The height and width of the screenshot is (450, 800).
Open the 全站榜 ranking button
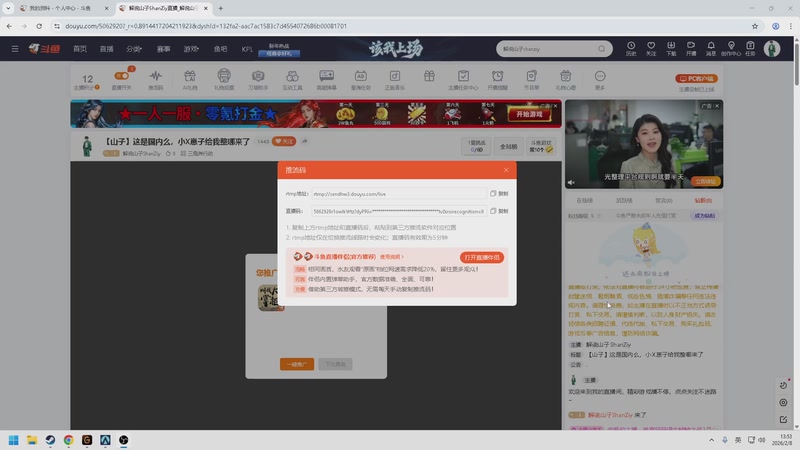coord(508,146)
